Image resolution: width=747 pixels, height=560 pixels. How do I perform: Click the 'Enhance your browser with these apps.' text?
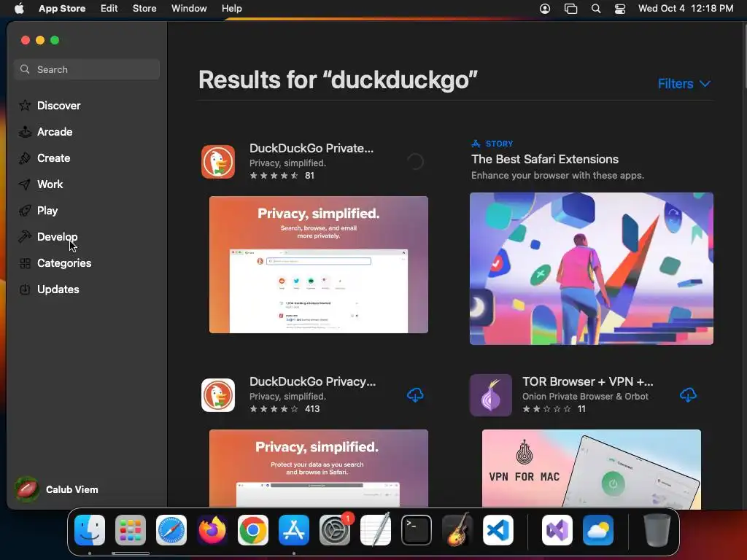[557, 175]
